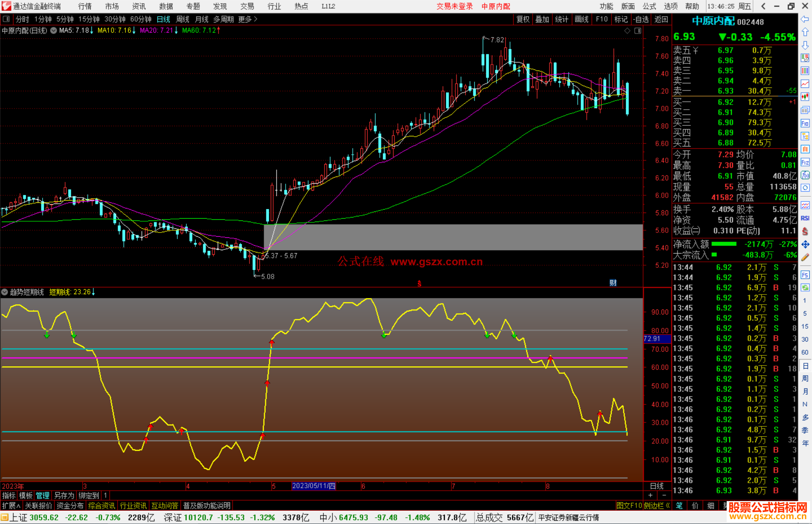
Task: Click the trend line chart sidebar icon
Action: 805,83
